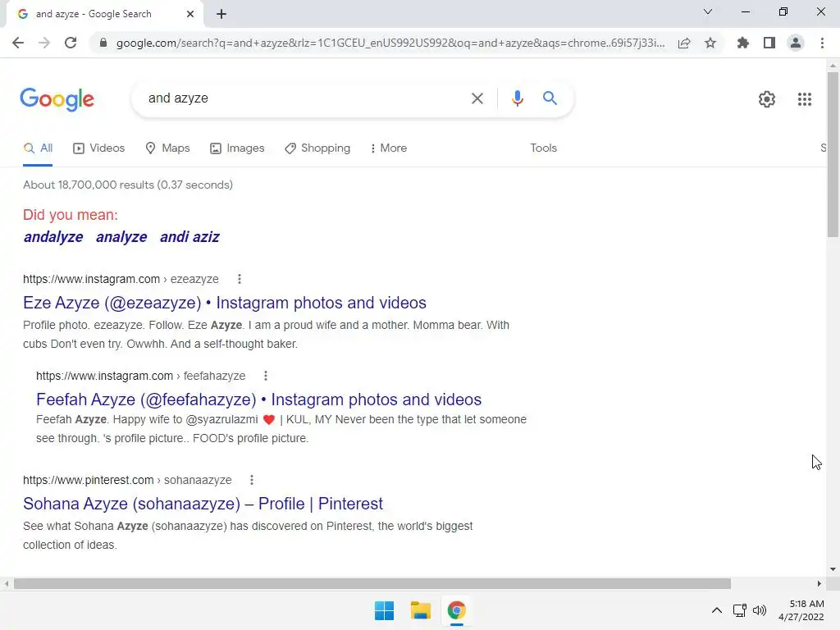Image resolution: width=840 pixels, height=630 pixels.
Task: Select the All results tab
Action: 38,148
